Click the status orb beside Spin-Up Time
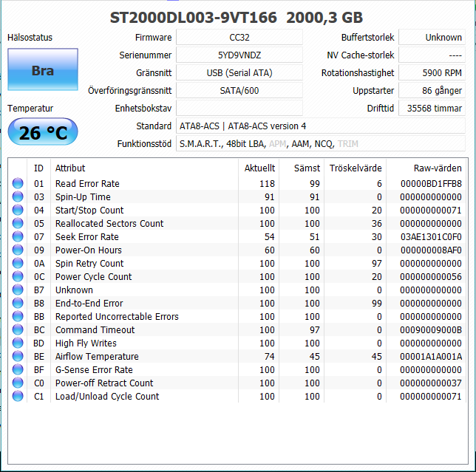This screenshot has width=476, height=472. [x=18, y=196]
